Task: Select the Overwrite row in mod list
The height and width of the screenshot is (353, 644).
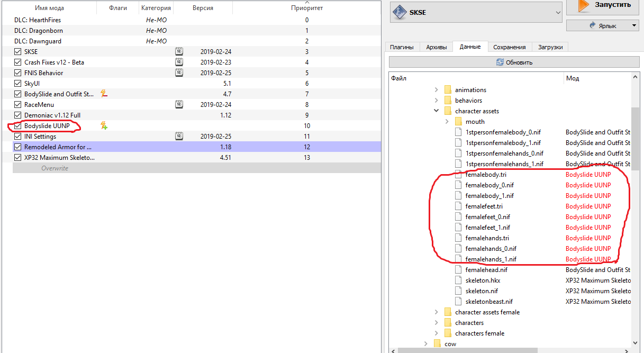Action: [x=196, y=168]
